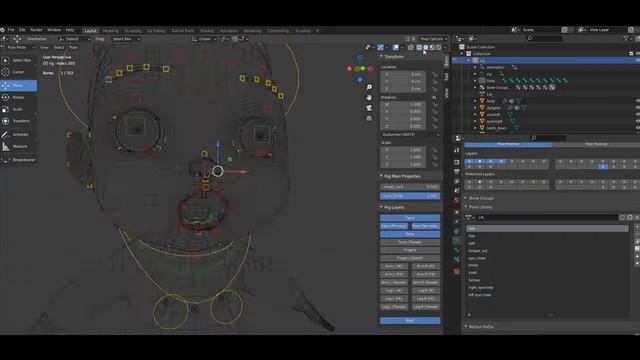The width and height of the screenshot is (640, 360).
Task: Click the Arm.L (IK) rig layer button
Action: 394,266
